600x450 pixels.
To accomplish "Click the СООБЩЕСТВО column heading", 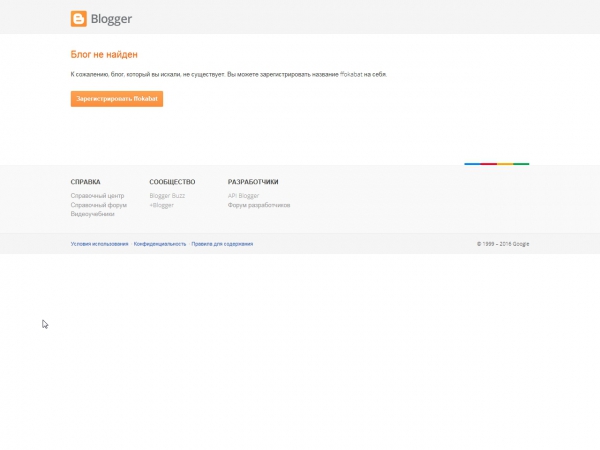I will 172,182.
